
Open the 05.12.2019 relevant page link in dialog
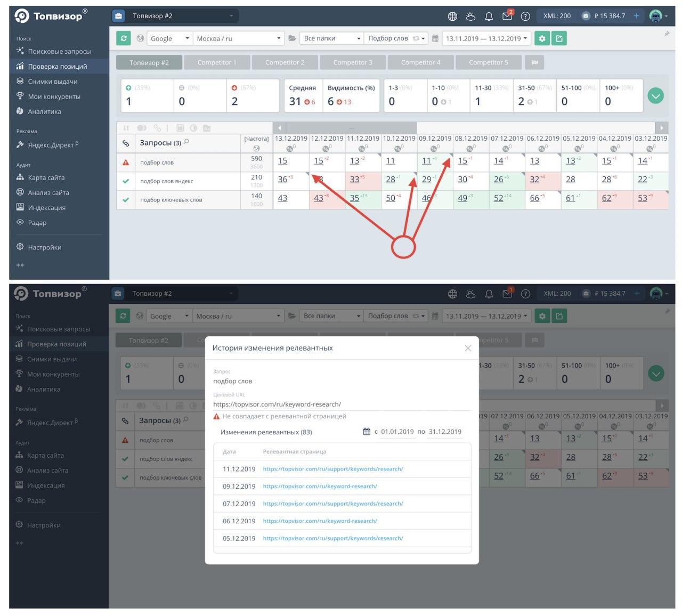pyautogui.click(x=333, y=538)
